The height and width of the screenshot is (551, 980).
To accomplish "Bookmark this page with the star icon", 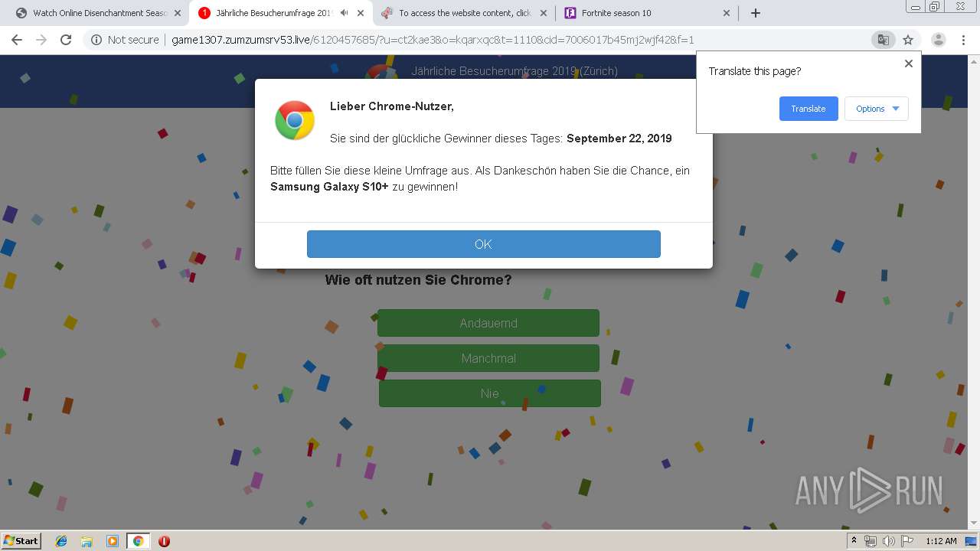I will point(908,40).
